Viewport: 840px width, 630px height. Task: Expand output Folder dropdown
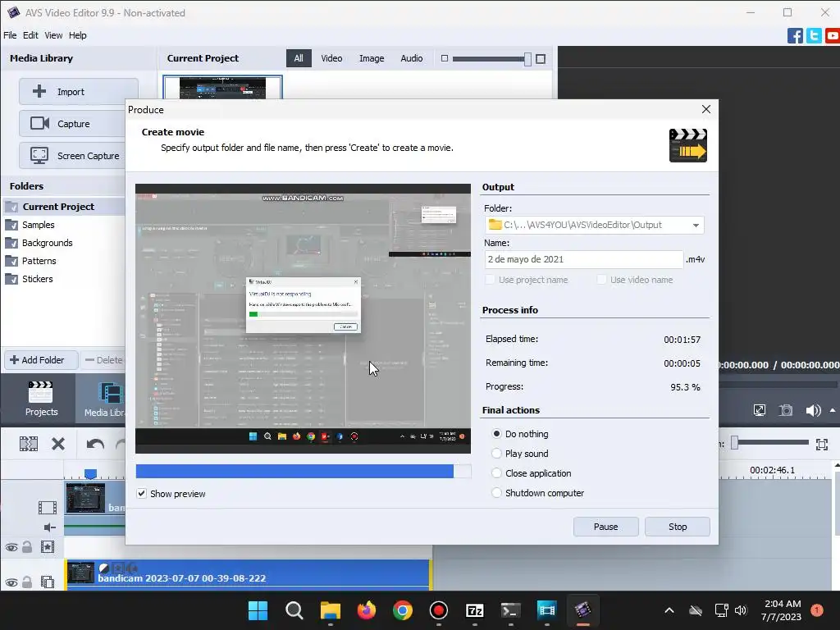click(696, 225)
